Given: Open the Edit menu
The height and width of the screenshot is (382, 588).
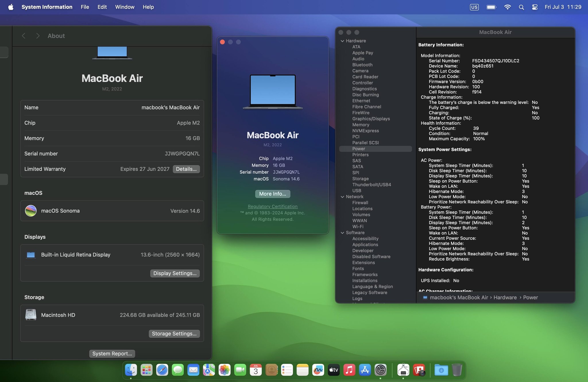Looking at the screenshot, I should pos(102,7).
